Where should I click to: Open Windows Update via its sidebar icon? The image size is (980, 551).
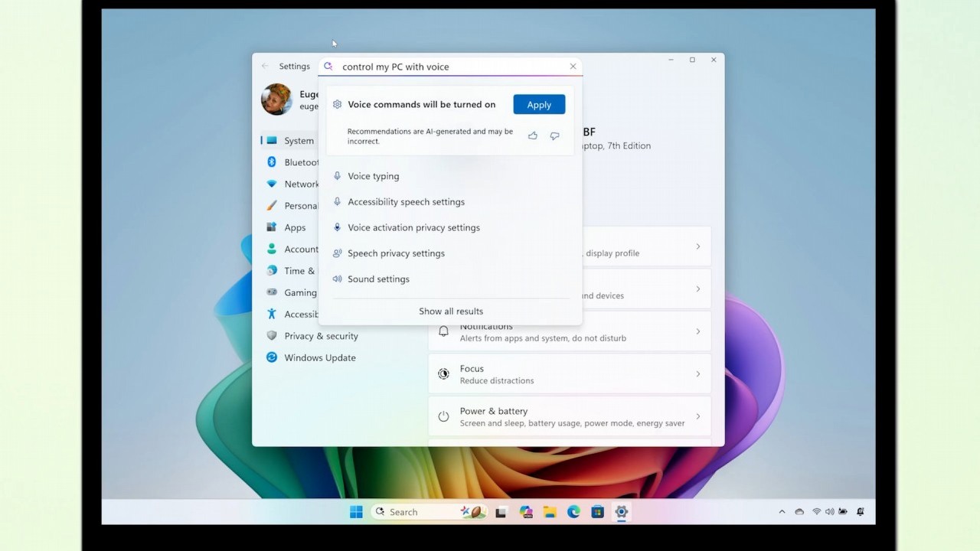(272, 357)
